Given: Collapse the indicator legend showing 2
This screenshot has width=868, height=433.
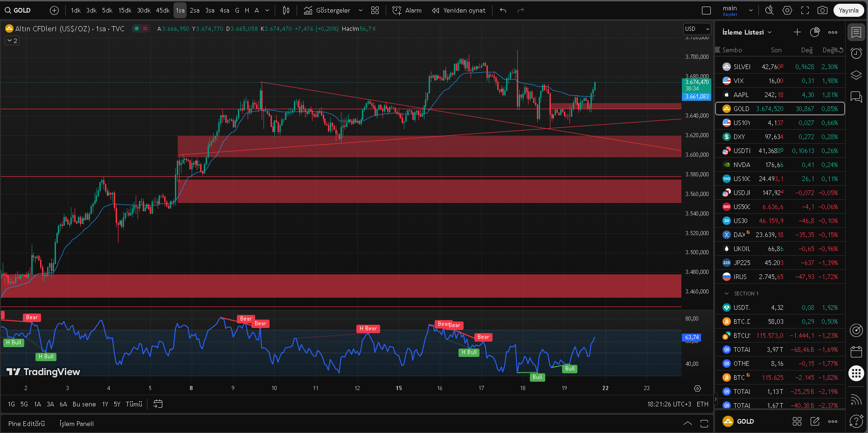Looking at the screenshot, I should pyautogui.click(x=12, y=41).
